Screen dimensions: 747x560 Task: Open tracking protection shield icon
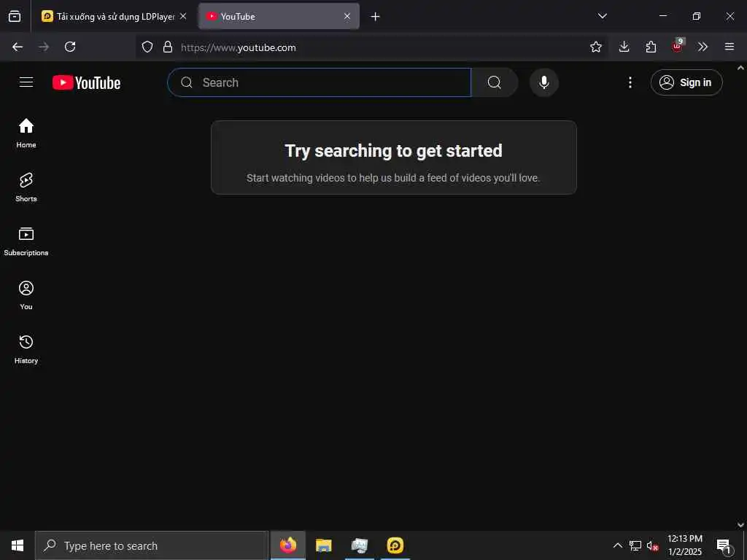[147, 47]
